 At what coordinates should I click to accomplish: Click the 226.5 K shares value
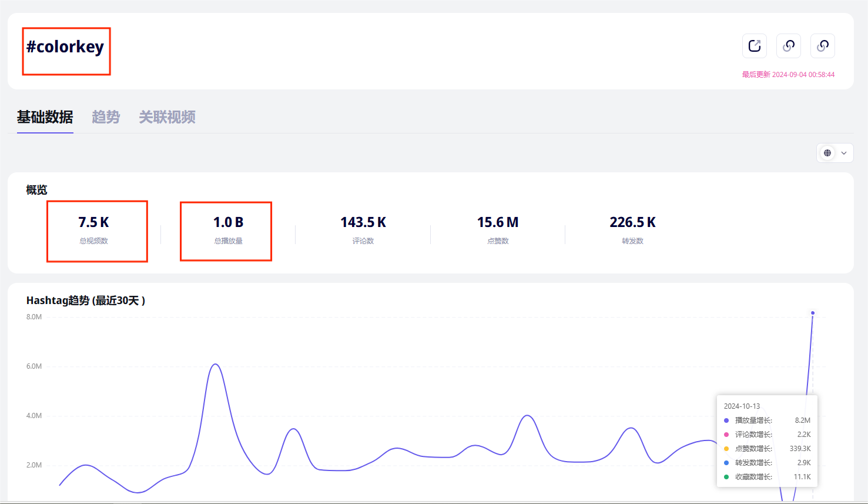point(632,222)
